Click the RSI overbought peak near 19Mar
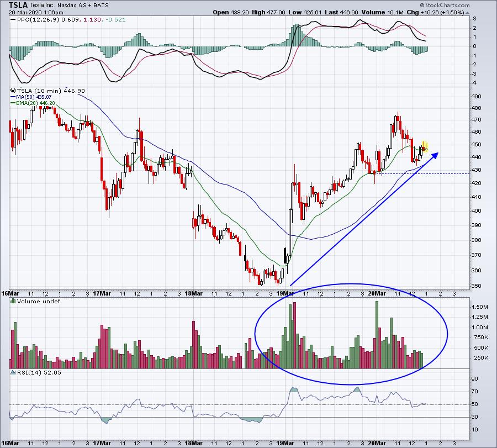 point(293,391)
